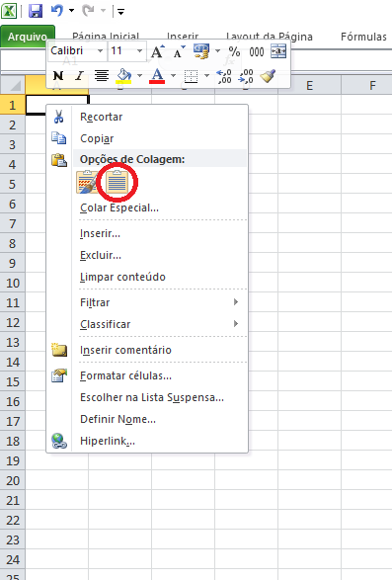Open fill color dropdown arrow

coord(139,75)
